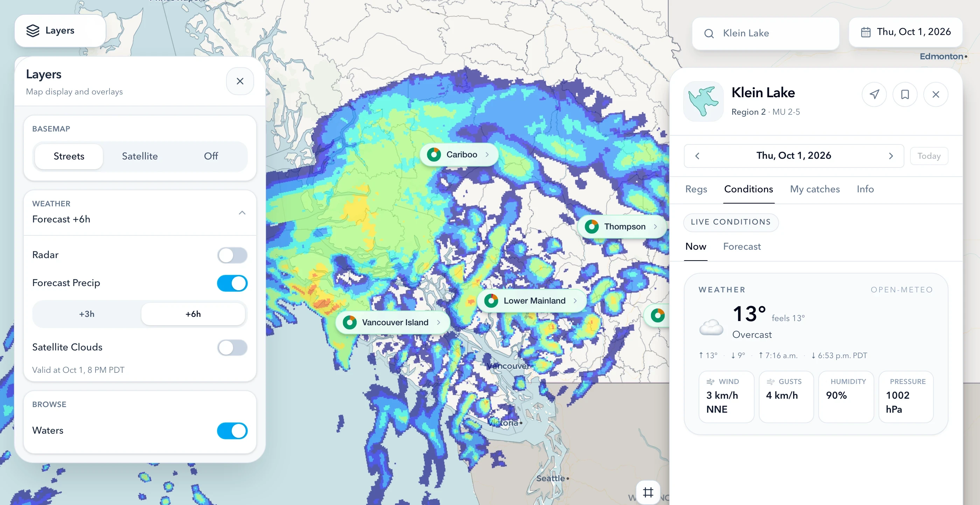Bookmark Klein Lake
The width and height of the screenshot is (980, 505).
(905, 94)
